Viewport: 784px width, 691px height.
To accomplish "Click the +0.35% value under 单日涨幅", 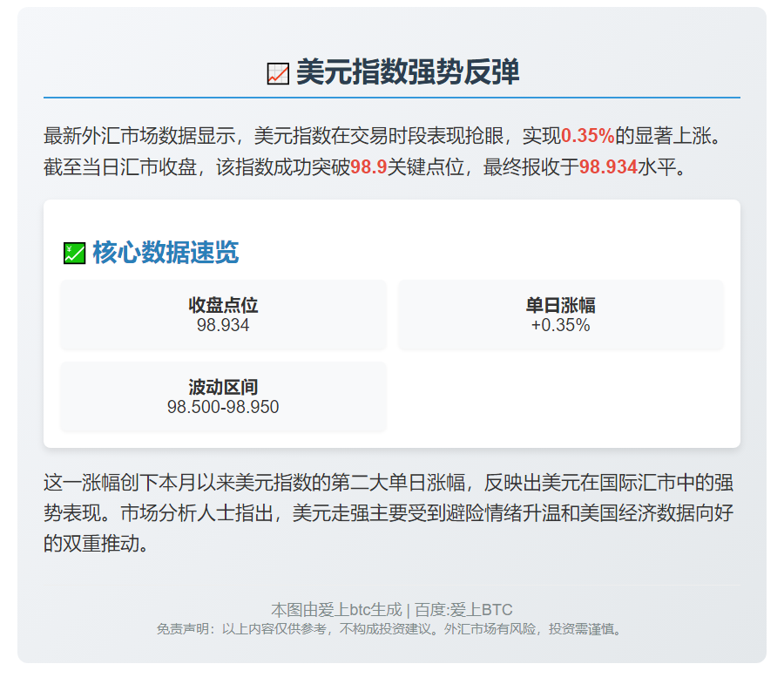I will pyautogui.click(x=560, y=326).
